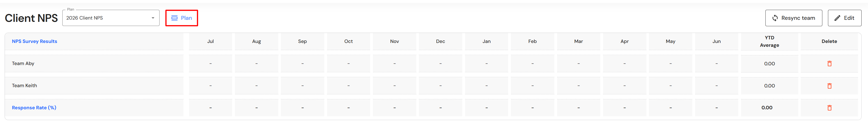Click Team Keith's Mar cell
Image resolution: width=868 pixels, height=126 pixels.
tap(578, 86)
